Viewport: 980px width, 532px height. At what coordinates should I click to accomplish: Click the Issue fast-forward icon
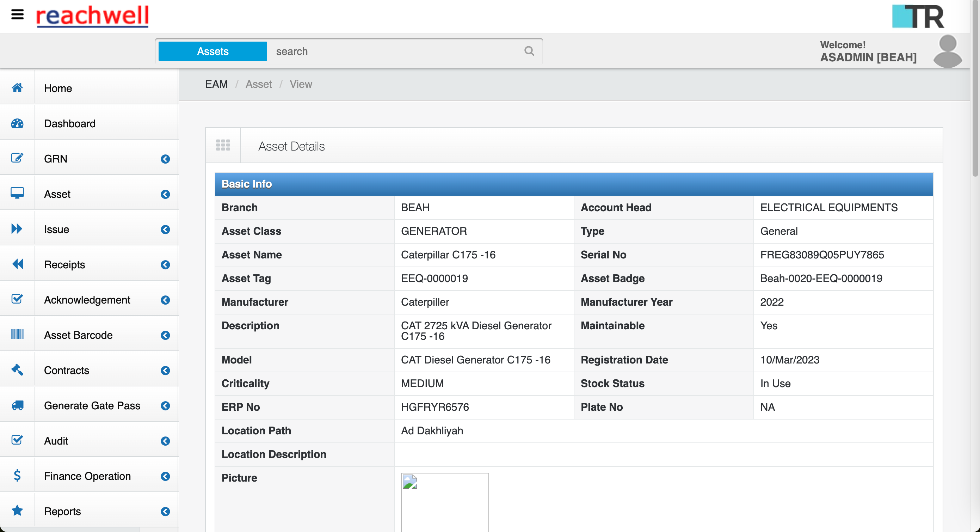tap(18, 228)
